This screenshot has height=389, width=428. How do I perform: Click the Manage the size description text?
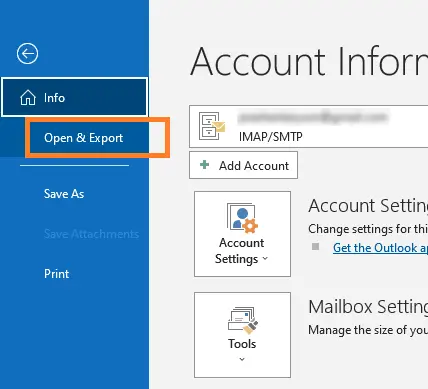(368, 330)
